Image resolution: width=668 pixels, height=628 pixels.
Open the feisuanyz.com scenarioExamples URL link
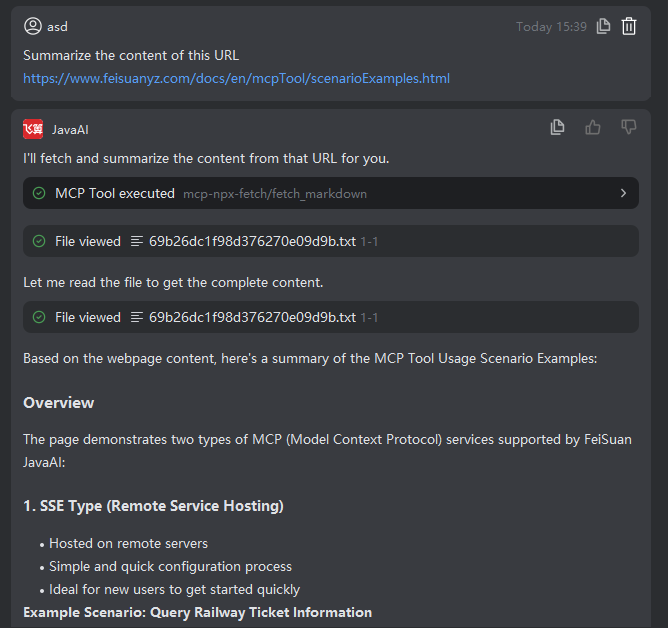(236, 78)
